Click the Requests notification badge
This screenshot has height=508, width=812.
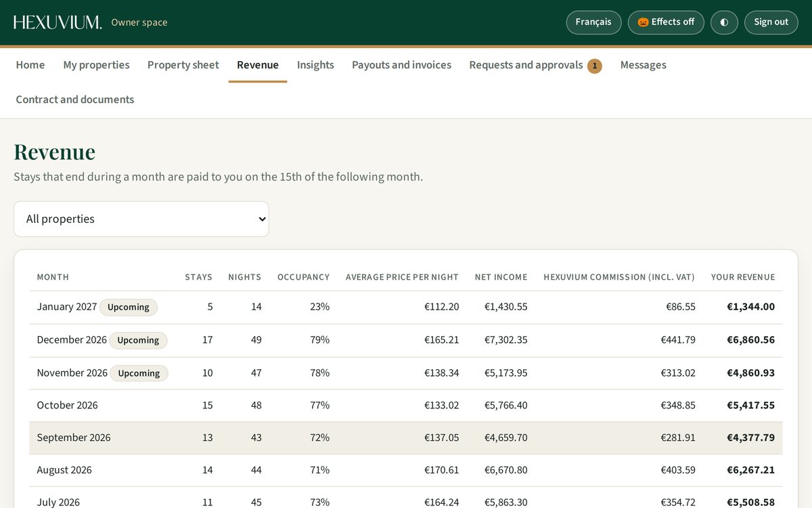[595, 66]
